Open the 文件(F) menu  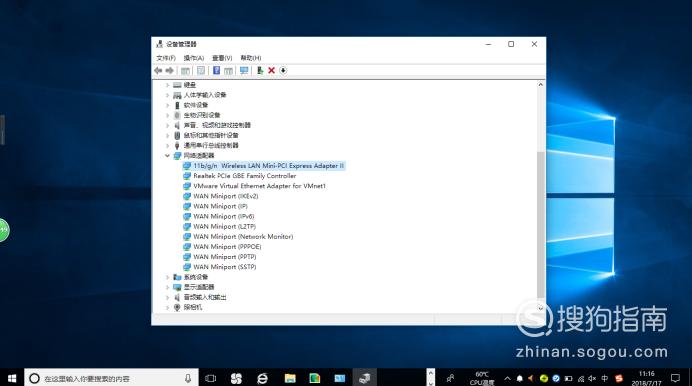coord(165,58)
